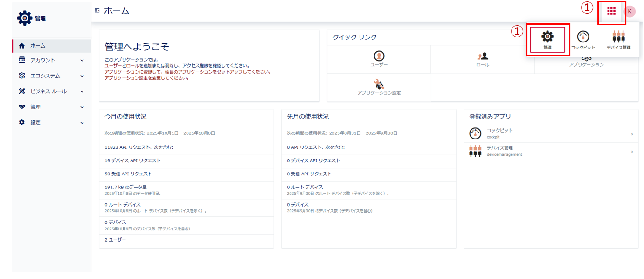Image resolution: width=644 pixels, height=279 pixels.
Task: Click the 2 ユーザー link
Action: pos(115,239)
